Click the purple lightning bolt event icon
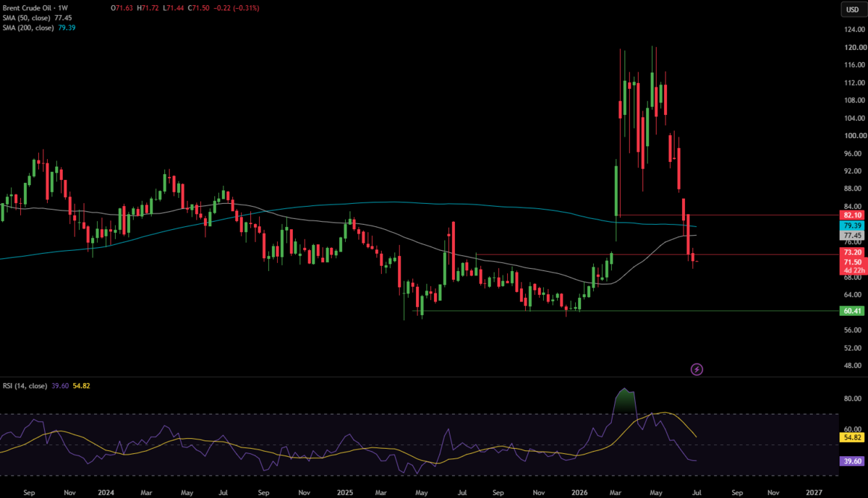The width and height of the screenshot is (868, 498). pyautogui.click(x=697, y=369)
